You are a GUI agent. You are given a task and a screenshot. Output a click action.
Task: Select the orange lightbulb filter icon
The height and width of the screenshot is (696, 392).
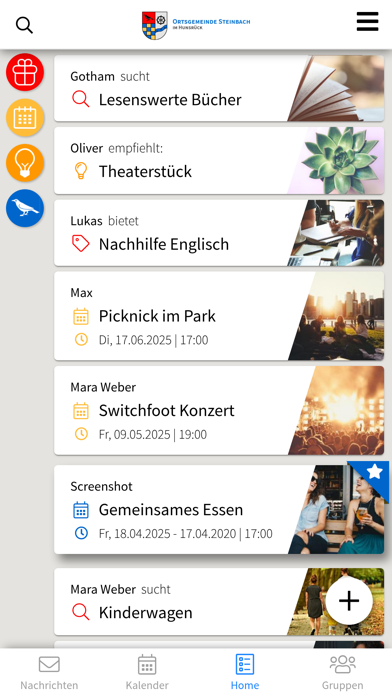[x=25, y=162]
